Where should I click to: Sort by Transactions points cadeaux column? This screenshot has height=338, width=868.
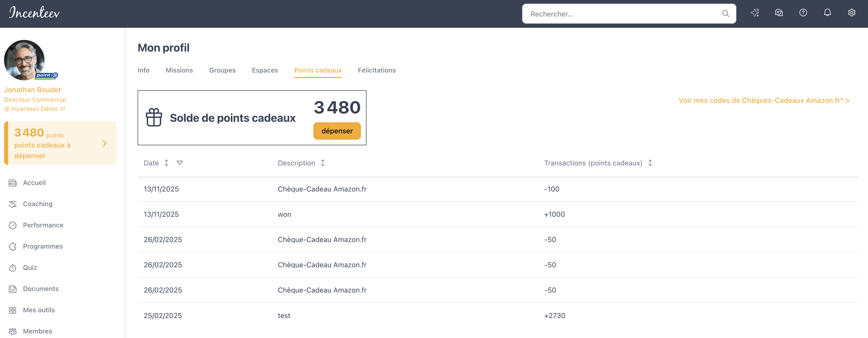click(650, 163)
